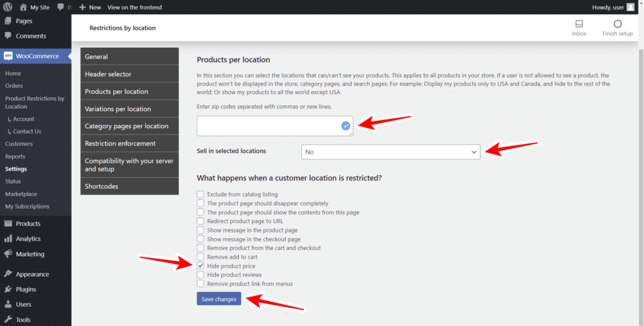The image size is (644, 326).
Task: Click the Comments sidebar icon
Action: point(8,36)
